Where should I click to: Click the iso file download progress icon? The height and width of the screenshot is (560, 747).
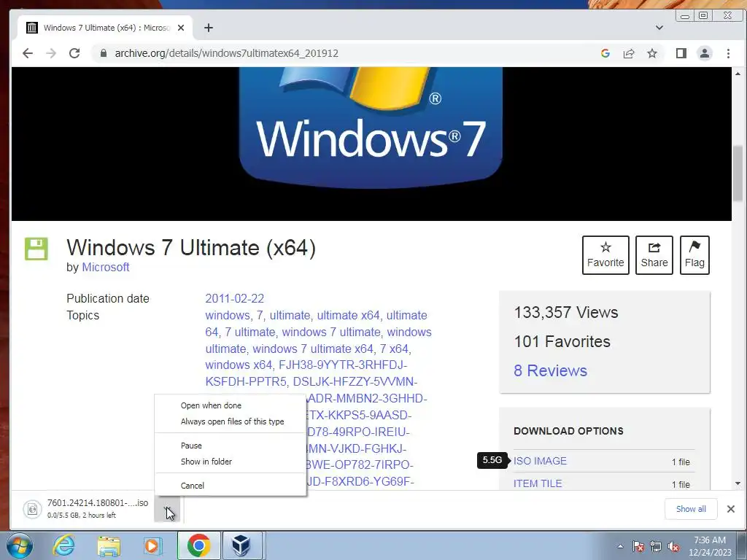[32, 510]
